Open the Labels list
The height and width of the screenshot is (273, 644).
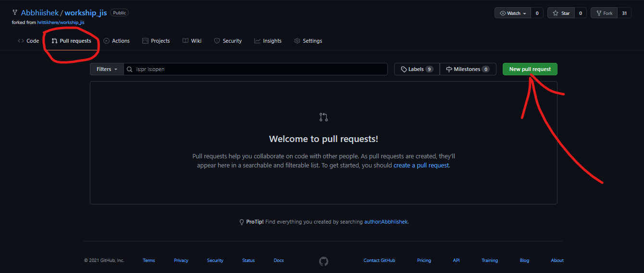[x=417, y=69]
